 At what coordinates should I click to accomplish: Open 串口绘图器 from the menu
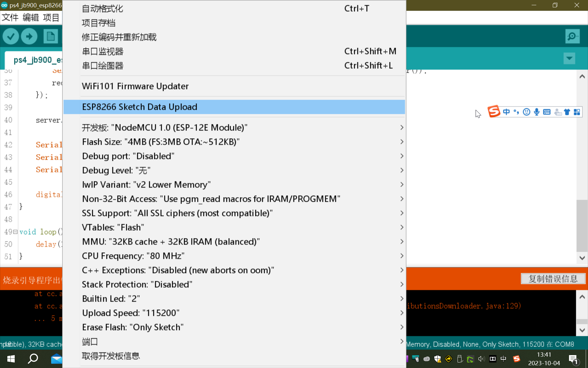pos(234,66)
